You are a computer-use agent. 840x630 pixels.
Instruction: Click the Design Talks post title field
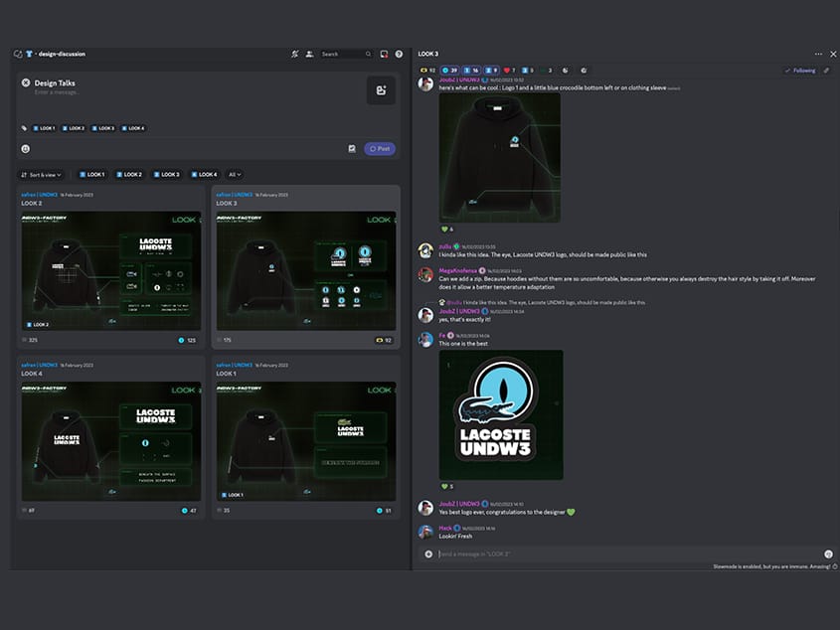55,82
